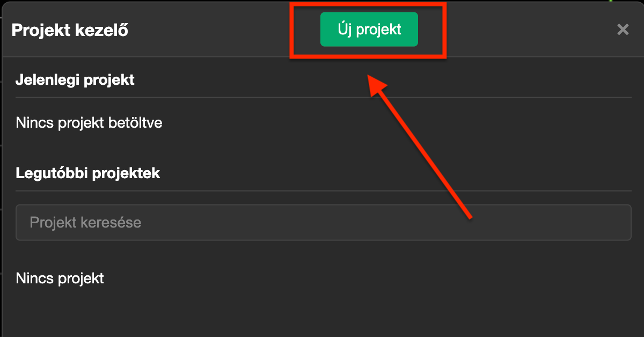The width and height of the screenshot is (644, 337).
Task: Select the Jelenlegi projekt section header
Action: pyautogui.click(x=75, y=79)
